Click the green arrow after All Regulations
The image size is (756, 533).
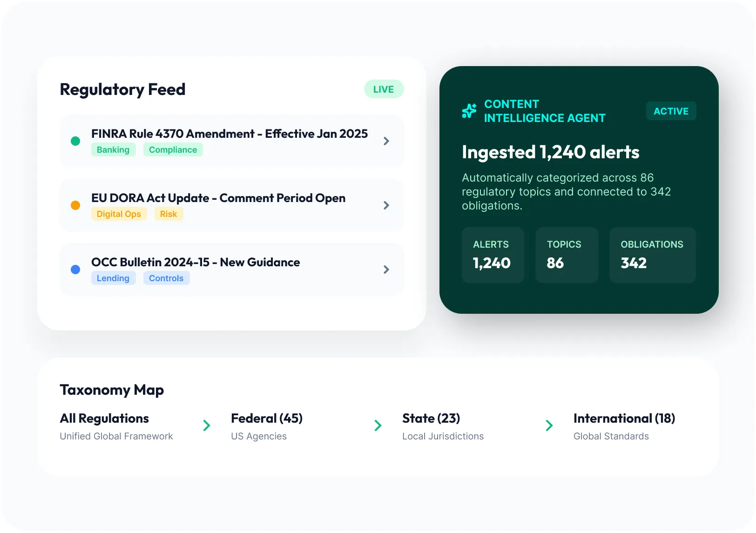point(207,425)
